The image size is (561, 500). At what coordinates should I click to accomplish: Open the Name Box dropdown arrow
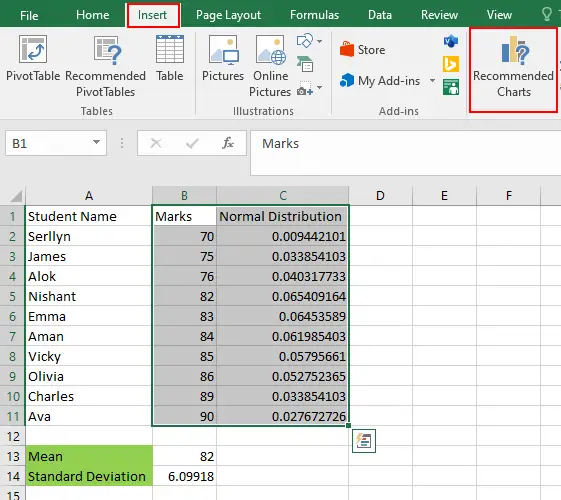point(96,142)
